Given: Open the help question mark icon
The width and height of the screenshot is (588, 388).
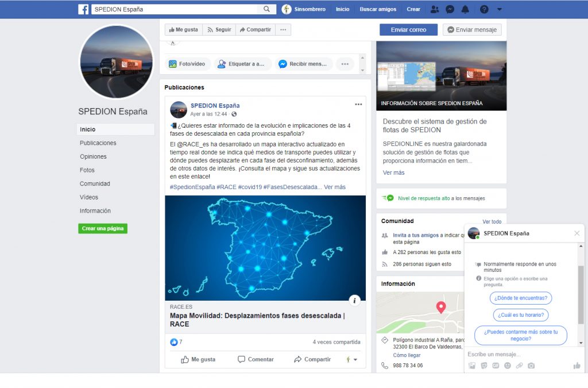Looking at the screenshot, I should tap(484, 9).
